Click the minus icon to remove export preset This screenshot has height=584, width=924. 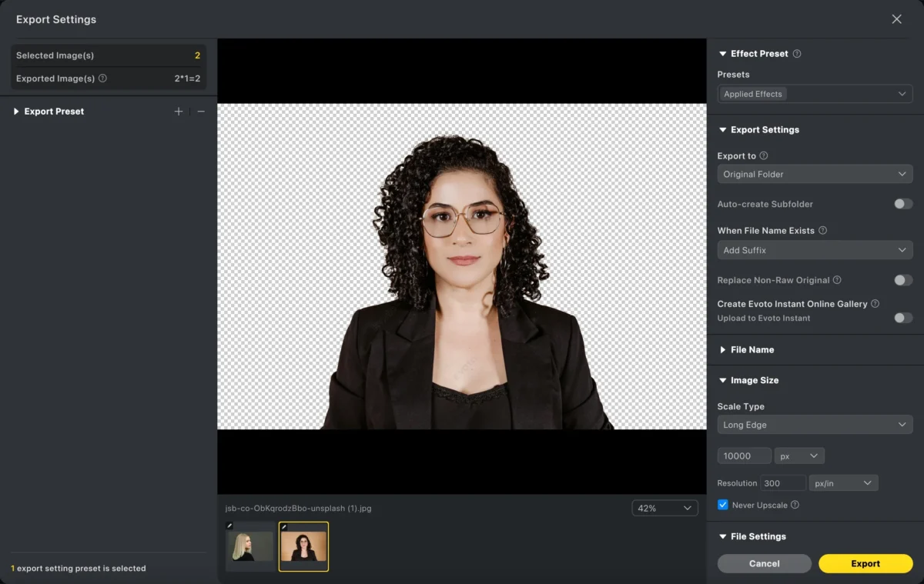pyautogui.click(x=201, y=112)
